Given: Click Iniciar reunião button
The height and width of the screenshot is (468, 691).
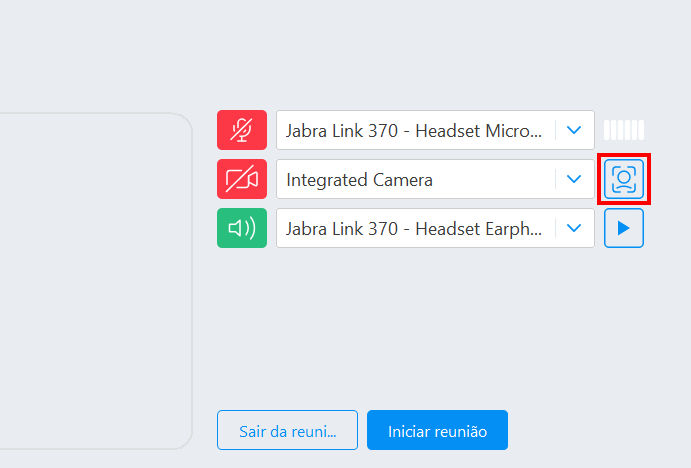Looking at the screenshot, I should tap(437, 430).
